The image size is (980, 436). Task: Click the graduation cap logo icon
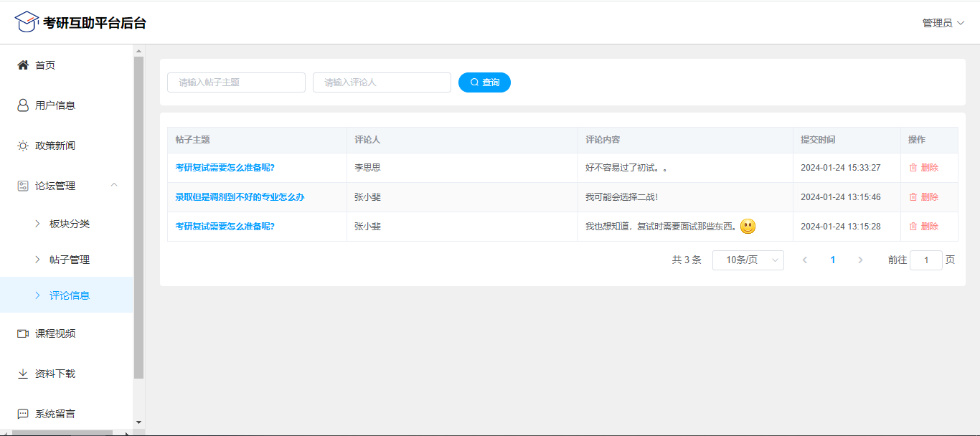point(27,22)
